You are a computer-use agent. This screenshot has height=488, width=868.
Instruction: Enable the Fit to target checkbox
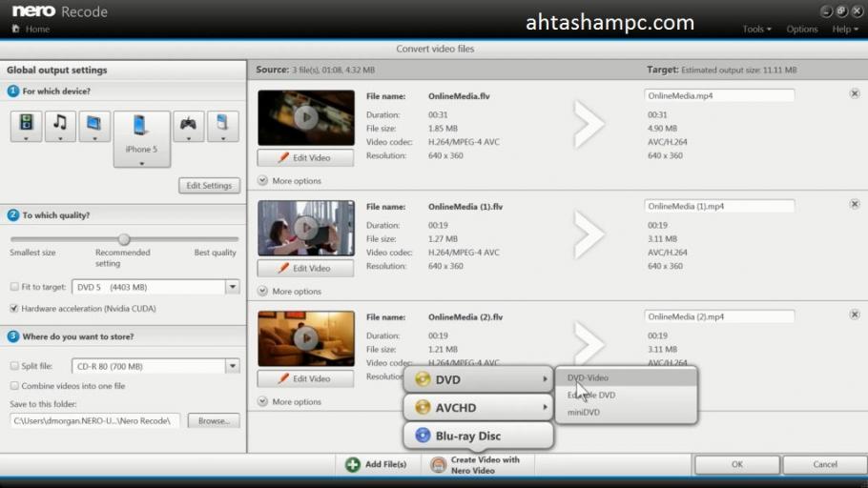[x=14, y=287]
